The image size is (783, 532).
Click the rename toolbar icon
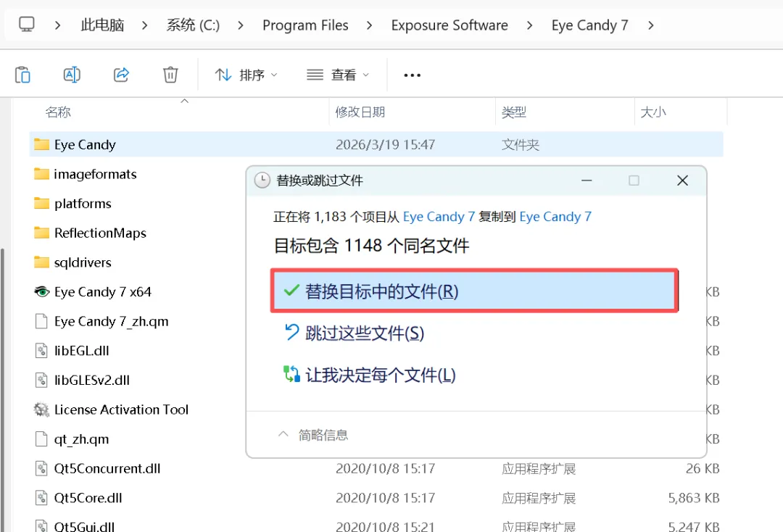72,75
